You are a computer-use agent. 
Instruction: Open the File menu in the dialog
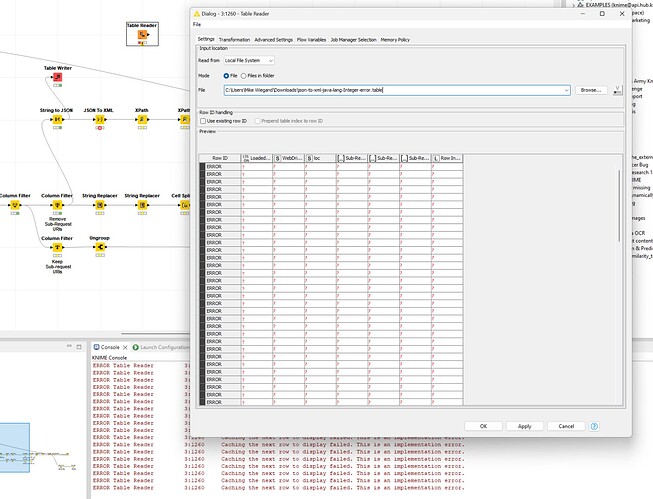[x=197, y=25]
